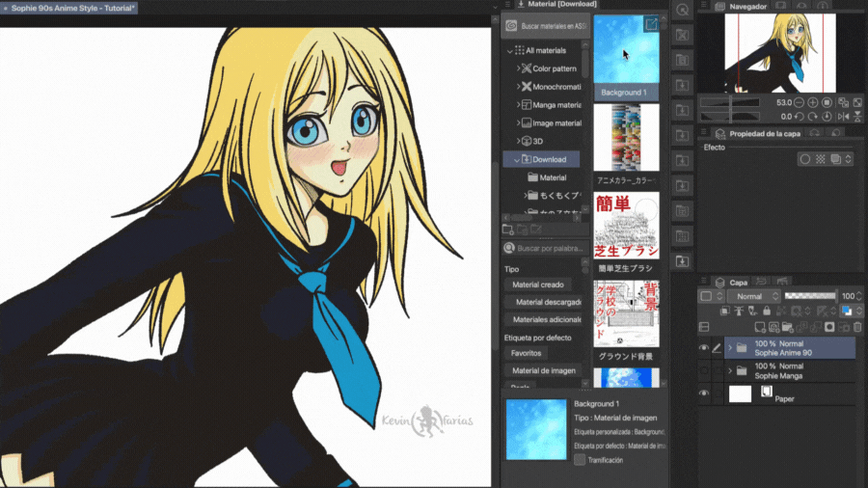Screen dimensions: 868x488
Task: Click the lock layer padlock icon
Action: tap(767, 311)
